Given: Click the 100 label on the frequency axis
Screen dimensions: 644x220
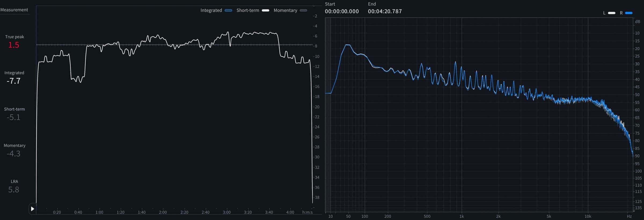Looking at the screenshot, I should pos(365,216).
